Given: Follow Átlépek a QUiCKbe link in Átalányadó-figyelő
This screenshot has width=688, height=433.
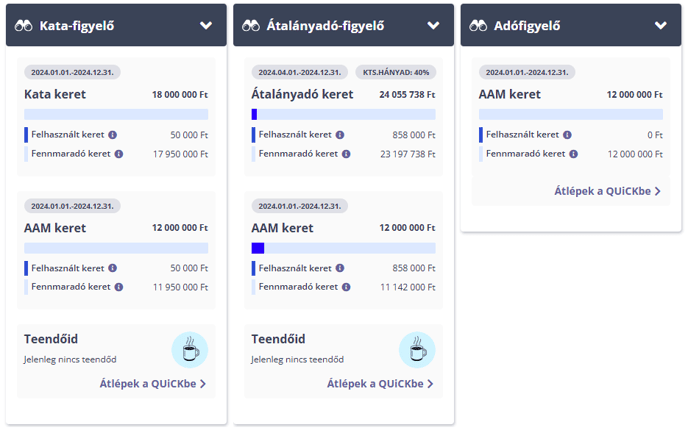Looking at the screenshot, I should click(381, 383).
